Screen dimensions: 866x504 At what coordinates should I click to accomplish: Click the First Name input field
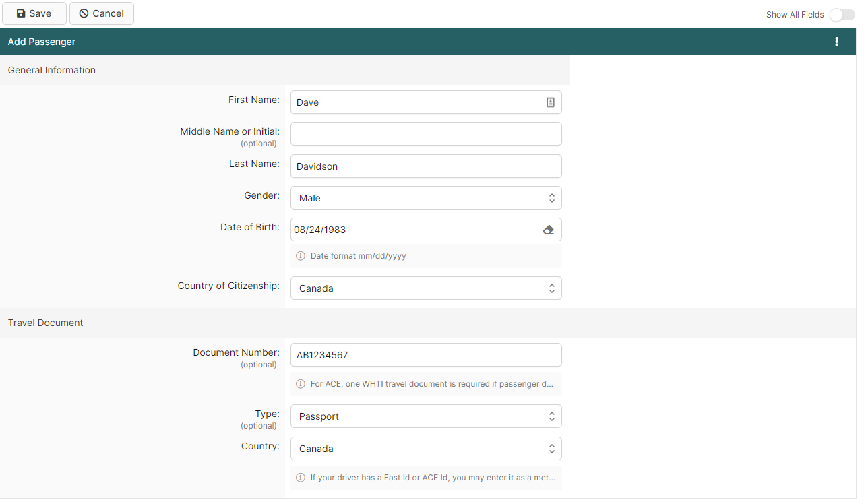(x=418, y=102)
